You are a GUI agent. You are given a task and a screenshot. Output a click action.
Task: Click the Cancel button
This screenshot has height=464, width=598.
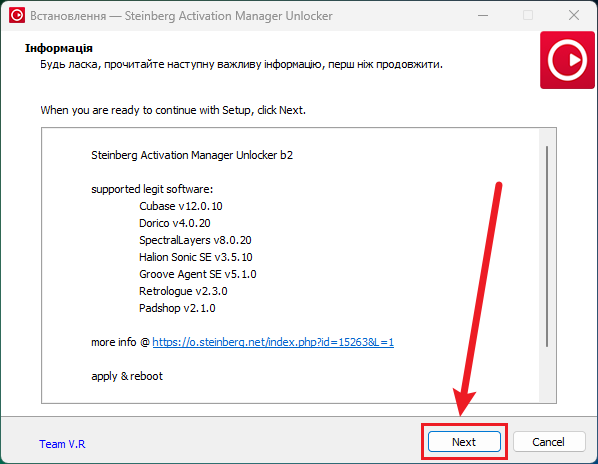pyautogui.click(x=548, y=442)
